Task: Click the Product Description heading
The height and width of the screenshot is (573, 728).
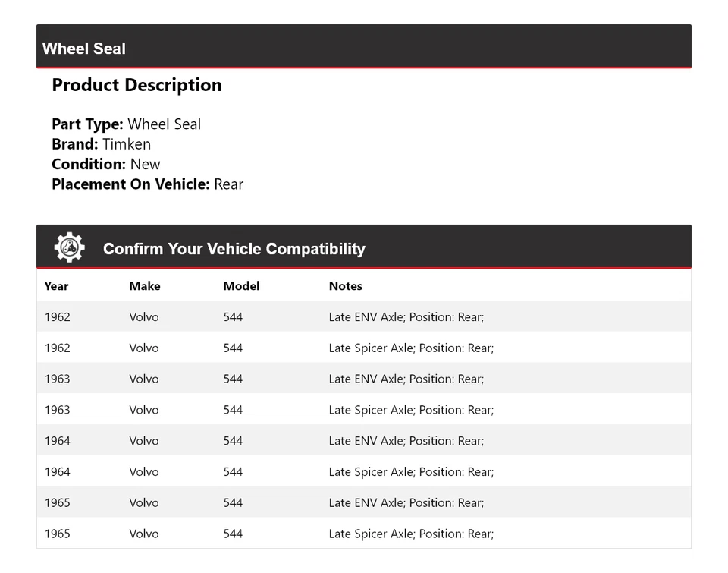Action: tap(136, 85)
